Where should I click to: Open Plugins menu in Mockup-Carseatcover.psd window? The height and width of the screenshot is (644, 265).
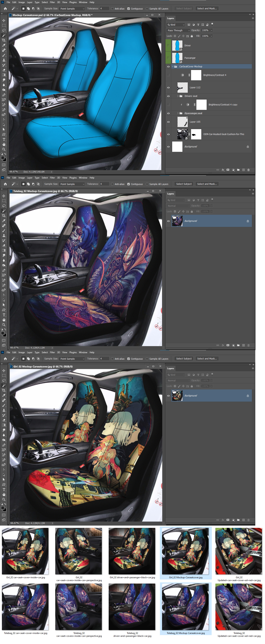(73, 2)
